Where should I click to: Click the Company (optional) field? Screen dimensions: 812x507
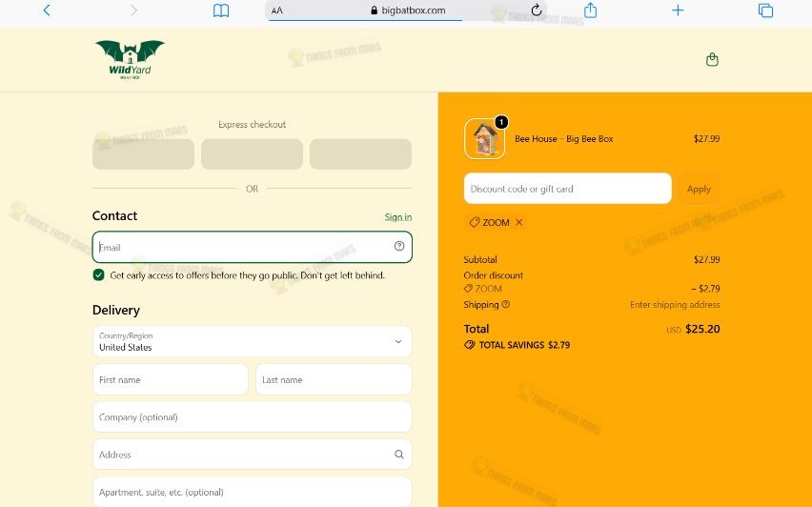click(253, 416)
